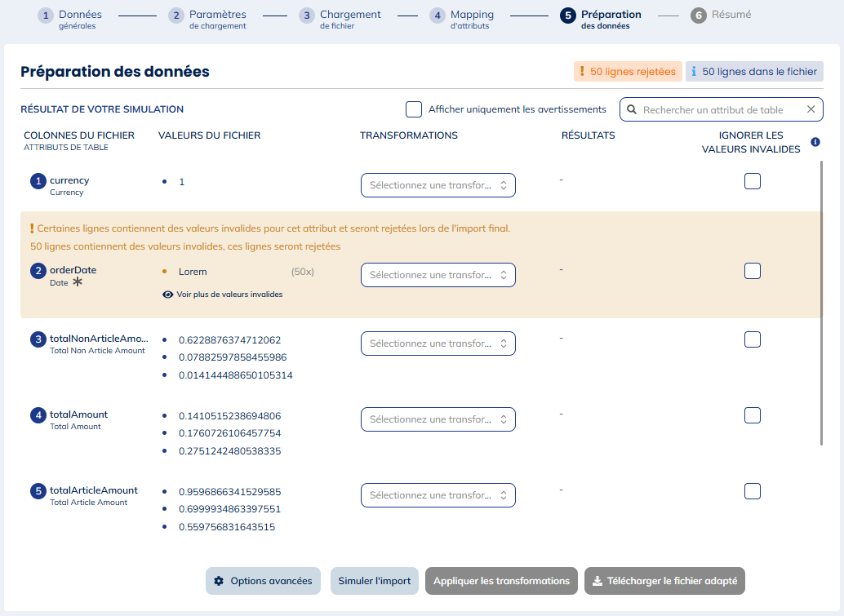Tick ignore invalid values for currency
The width and height of the screenshot is (844, 616).
752,181
